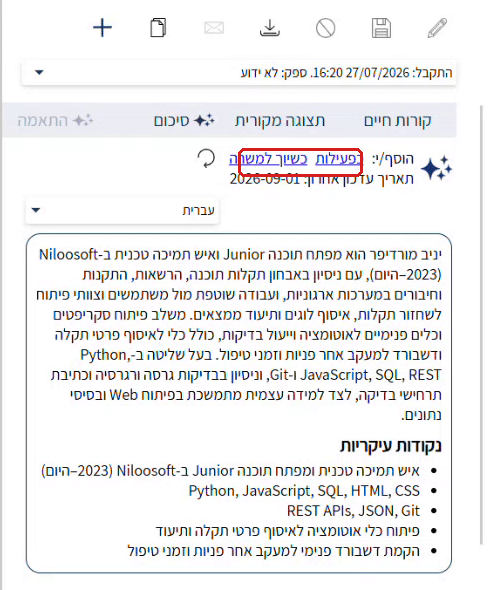This screenshot has height=590, width=490.
Task: Click the vertical scrollbar on the right
Action: coord(481,325)
